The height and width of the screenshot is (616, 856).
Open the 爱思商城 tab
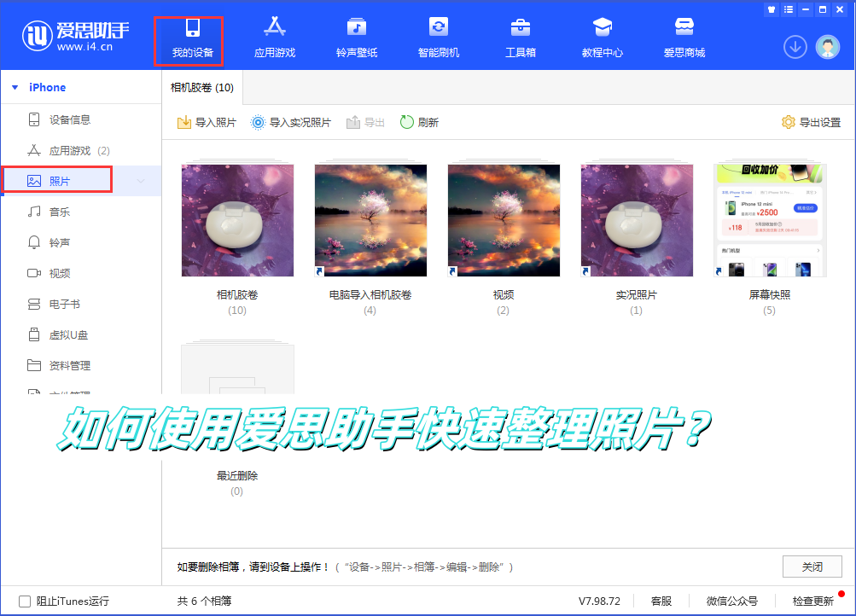[x=684, y=38]
